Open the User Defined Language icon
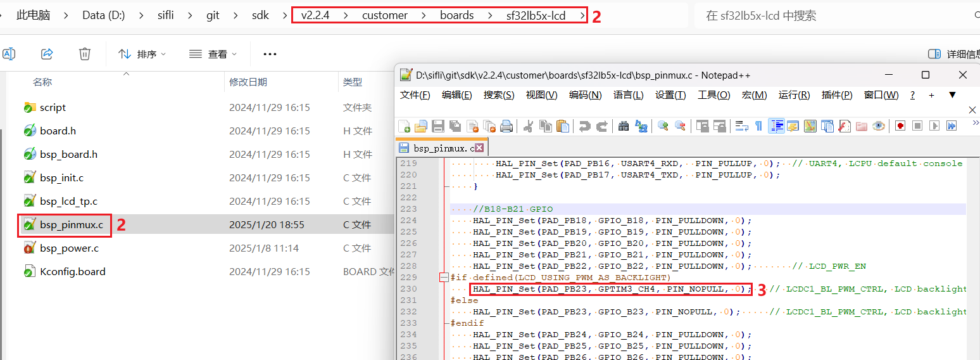Screen dimensions: 980x360 (793, 126)
